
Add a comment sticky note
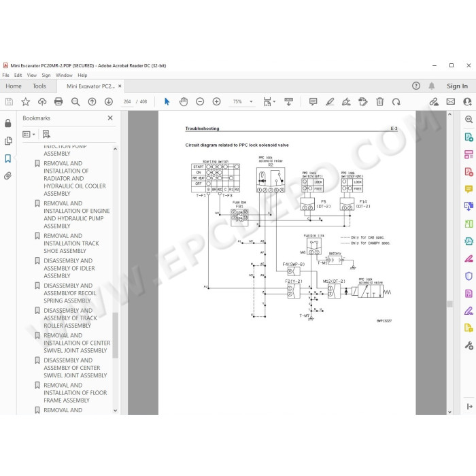[313, 102]
